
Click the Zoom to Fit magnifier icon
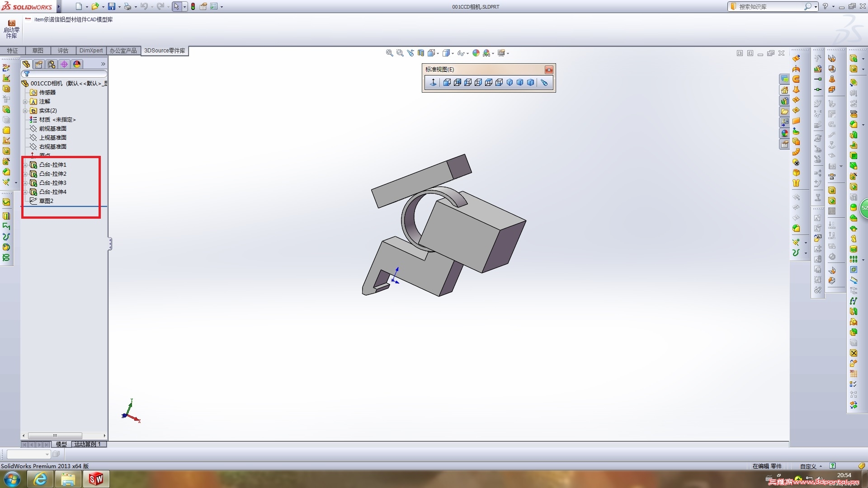pos(389,53)
